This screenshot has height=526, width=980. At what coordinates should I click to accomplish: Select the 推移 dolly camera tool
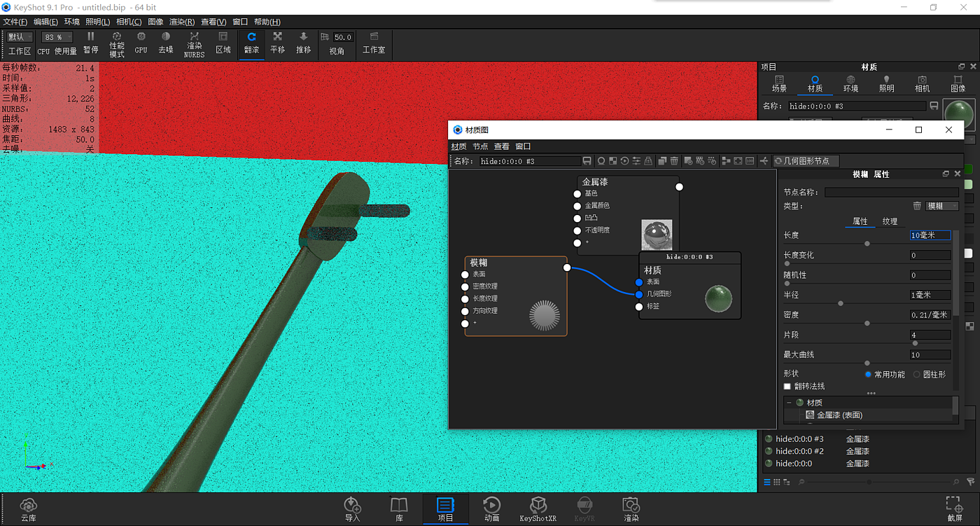click(x=303, y=43)
